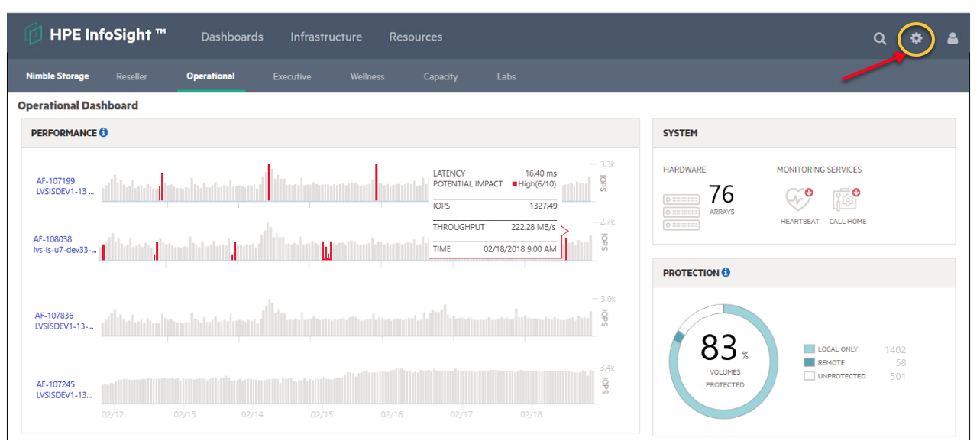Image resolution: width=980 pixels, height=441 pixels.
Task: Open the search magnifier icon
Action: pos(880,38)
